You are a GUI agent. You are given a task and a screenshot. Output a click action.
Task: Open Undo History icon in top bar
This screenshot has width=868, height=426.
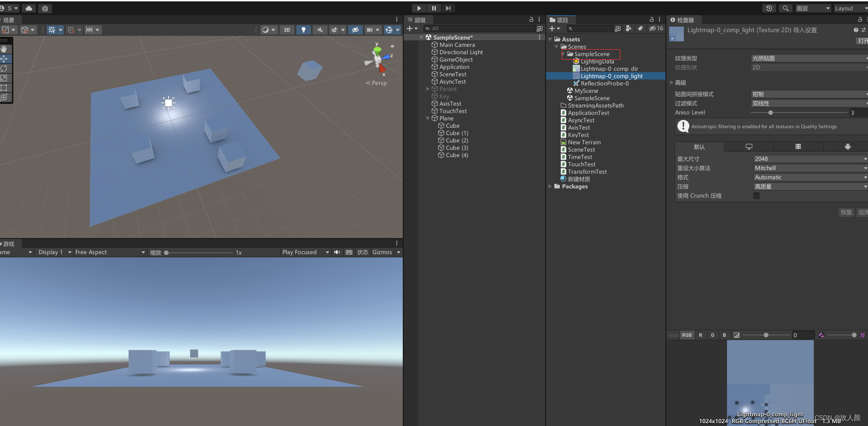pos(769,8)
